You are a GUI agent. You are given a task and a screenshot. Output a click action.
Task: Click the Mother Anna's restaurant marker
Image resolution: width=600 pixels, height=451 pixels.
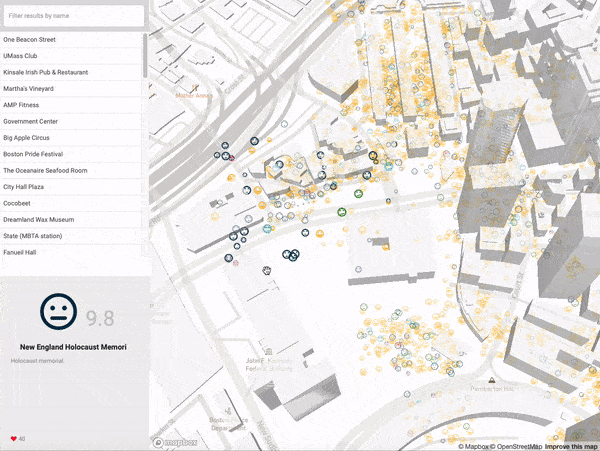pos(195,88)
